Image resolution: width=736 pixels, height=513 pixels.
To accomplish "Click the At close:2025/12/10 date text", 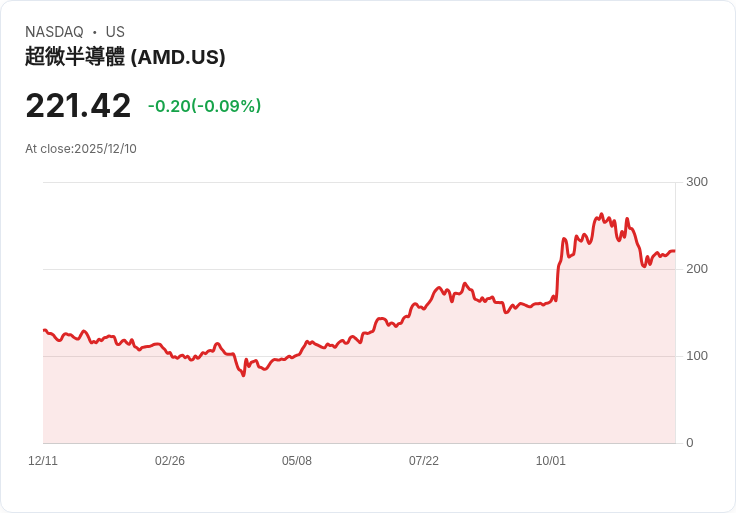I will point(81,149).
